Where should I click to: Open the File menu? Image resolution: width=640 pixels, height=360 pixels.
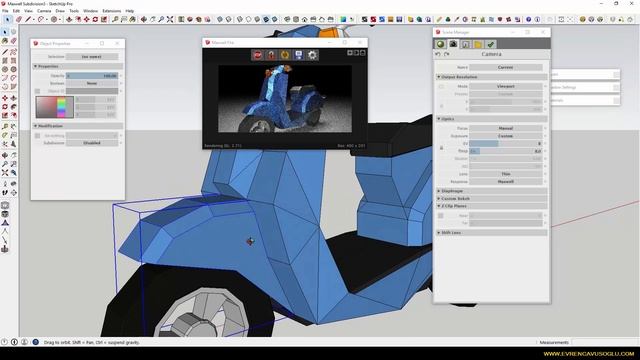(x=5, y=11)
